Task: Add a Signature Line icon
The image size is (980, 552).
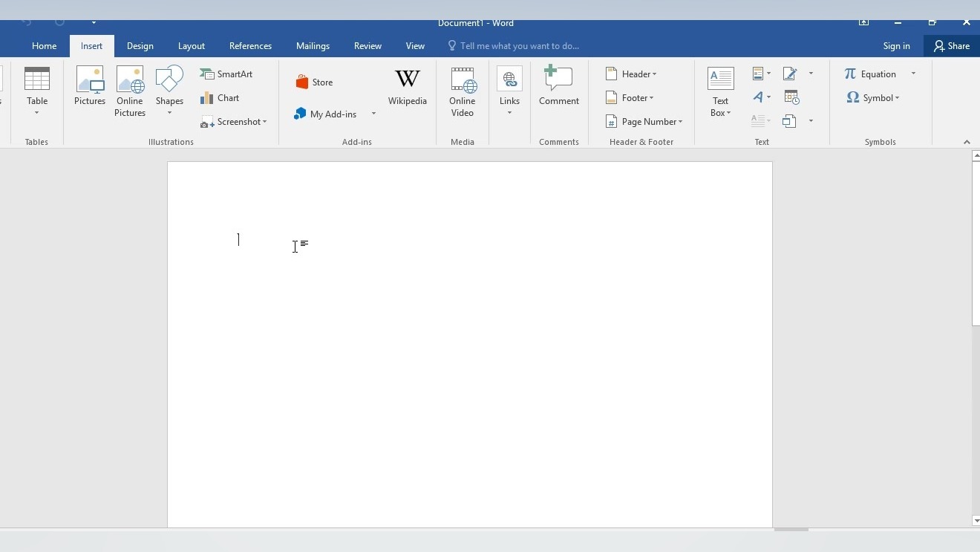Action: [790, 74]
